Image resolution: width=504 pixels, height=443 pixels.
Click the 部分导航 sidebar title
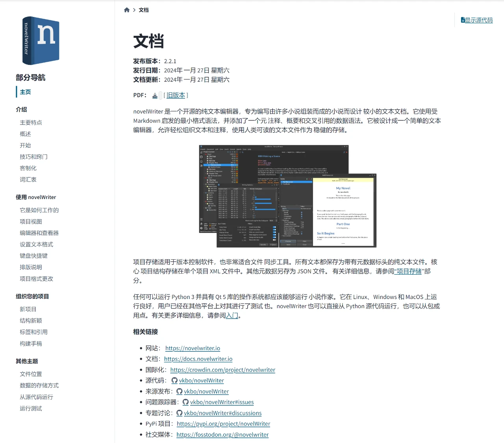30,78
